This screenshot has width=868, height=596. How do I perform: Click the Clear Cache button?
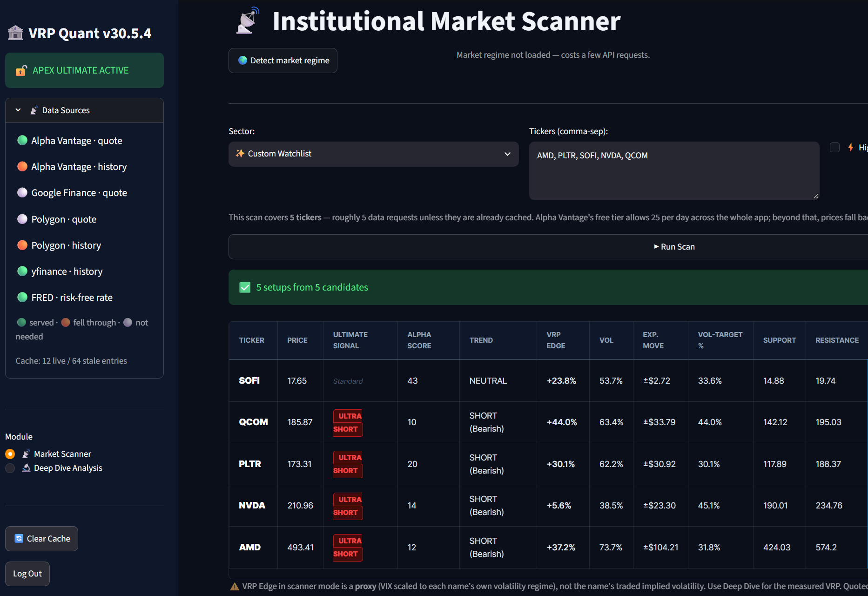click(x=41, y=539)
